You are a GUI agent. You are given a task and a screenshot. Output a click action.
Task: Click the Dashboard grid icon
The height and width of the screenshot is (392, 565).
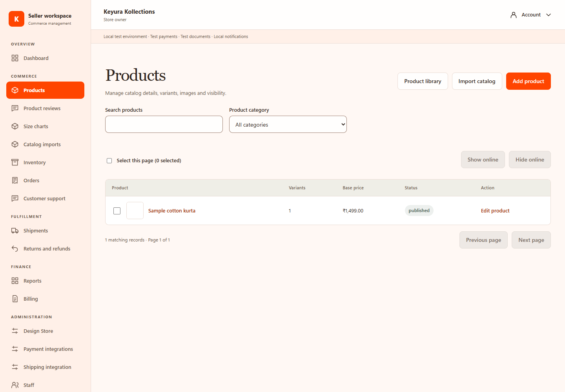pyautogui.click(x=15, y=58)
